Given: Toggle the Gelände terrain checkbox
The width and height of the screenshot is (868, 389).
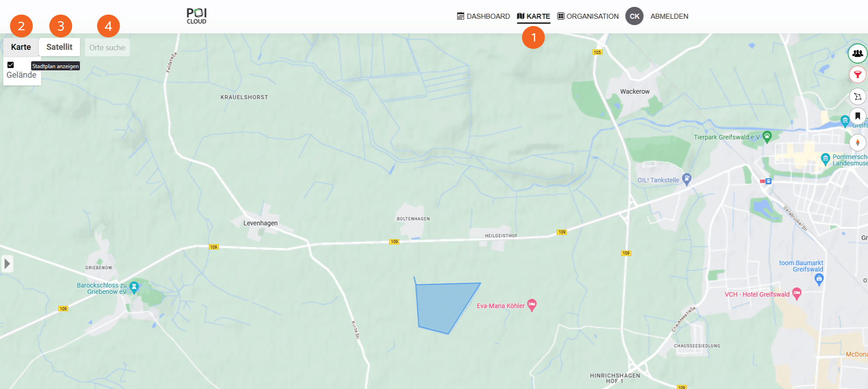Looking at the screenshot, I should [x=11, y=65].
